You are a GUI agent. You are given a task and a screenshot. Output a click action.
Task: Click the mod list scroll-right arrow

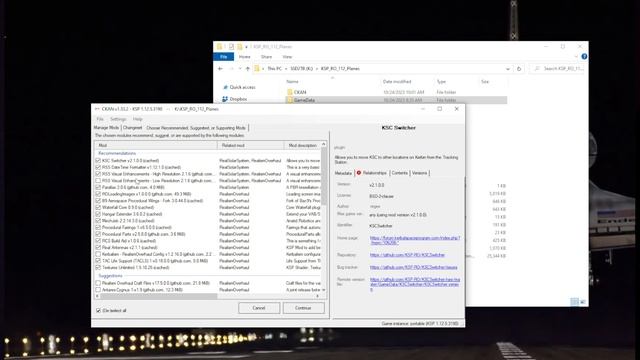[318, 296]
